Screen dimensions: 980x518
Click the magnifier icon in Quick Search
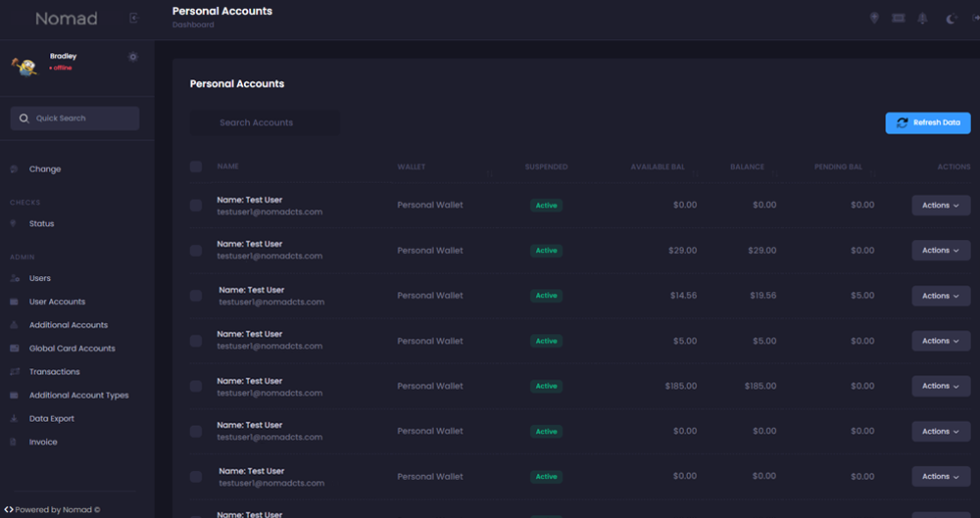[24, 118]
